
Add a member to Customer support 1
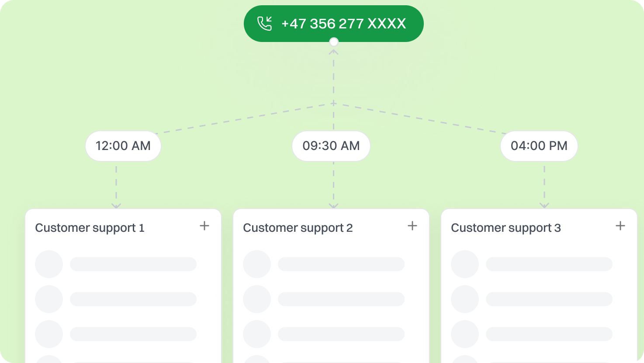(204, 226)
